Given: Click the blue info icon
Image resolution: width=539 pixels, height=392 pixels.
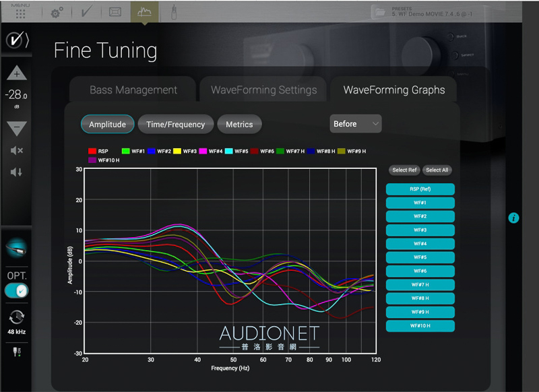Looking at the screenshot, I should point(513,218).
